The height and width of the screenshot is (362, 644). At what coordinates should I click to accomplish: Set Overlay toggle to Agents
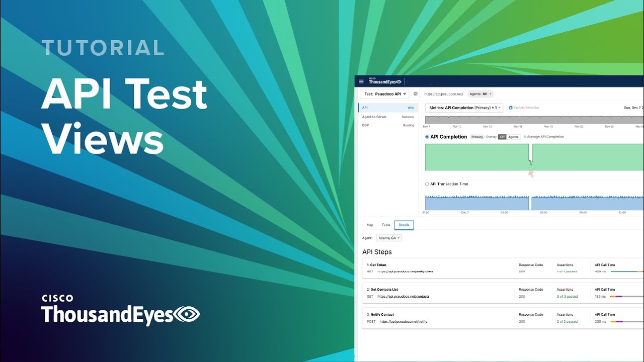click(513, 137)
